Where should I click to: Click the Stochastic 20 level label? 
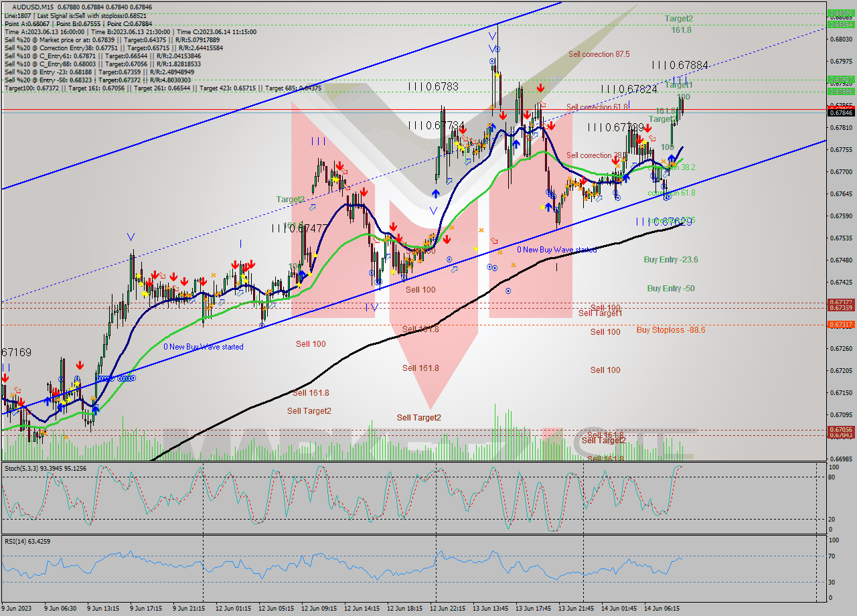(831, 519)
